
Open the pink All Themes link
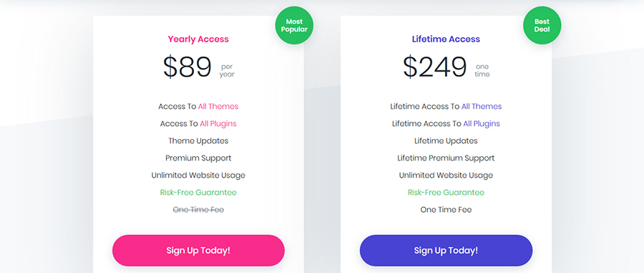[x=218, y=107]
